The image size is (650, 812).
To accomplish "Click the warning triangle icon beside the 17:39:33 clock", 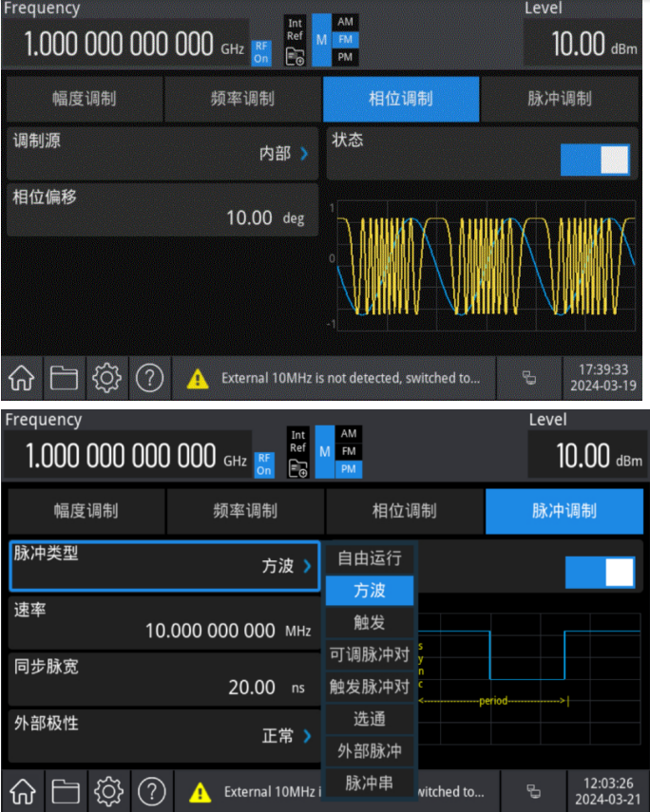I will point(197,379).
